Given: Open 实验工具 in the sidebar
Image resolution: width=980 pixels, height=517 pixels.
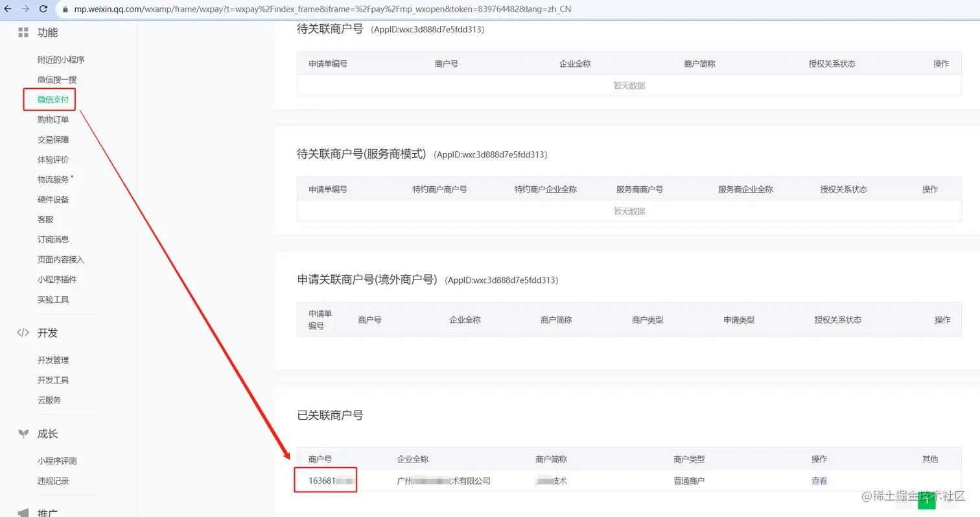Looking at the screenshot, I should tap(53, 300).
